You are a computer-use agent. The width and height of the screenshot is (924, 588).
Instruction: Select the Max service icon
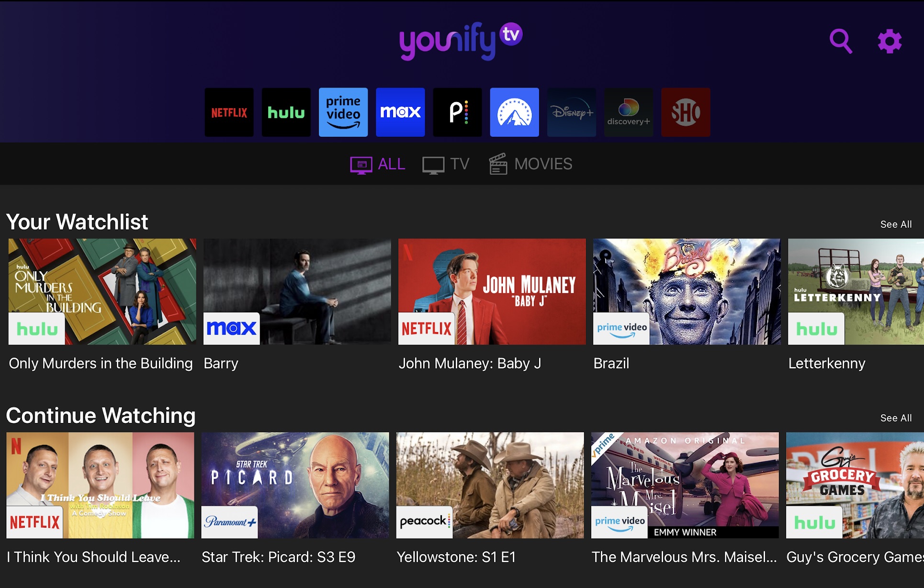[x=400, y=112]
